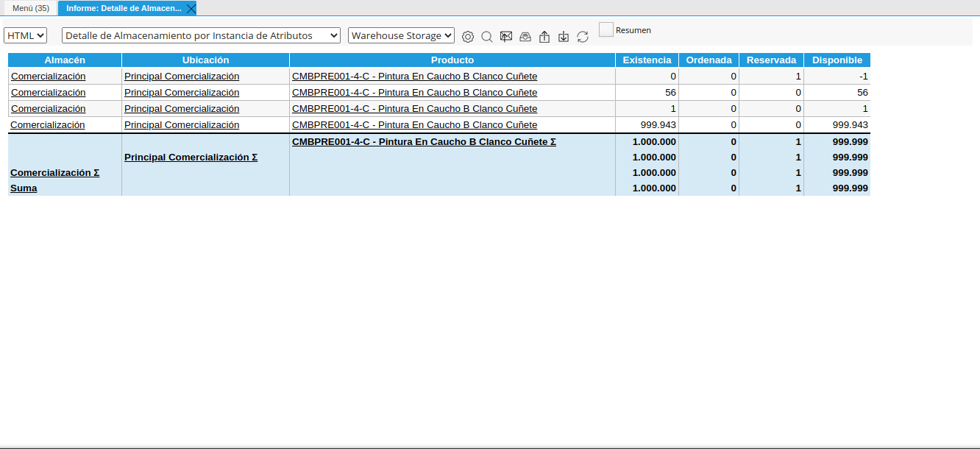The height and width of the screenshot is (449, 980).
Task: Click the Suma total row link
Action: click(23, 188)
